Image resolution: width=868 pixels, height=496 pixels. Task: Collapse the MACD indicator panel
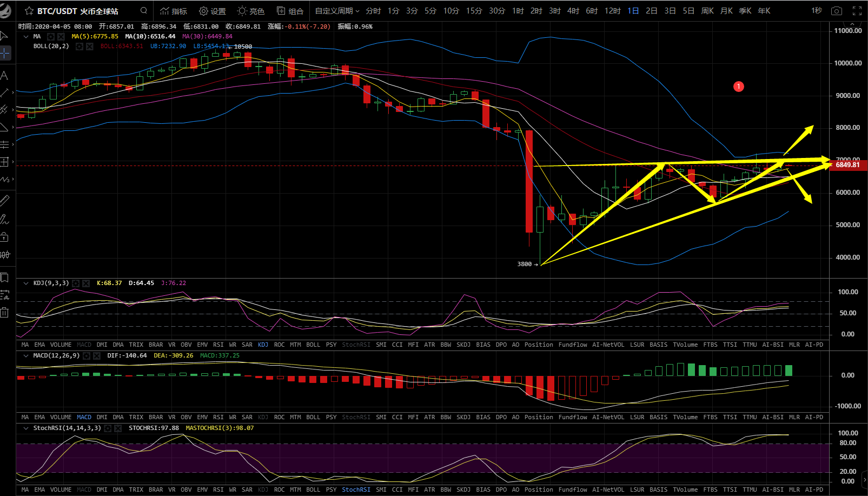[x=26, y=356]
